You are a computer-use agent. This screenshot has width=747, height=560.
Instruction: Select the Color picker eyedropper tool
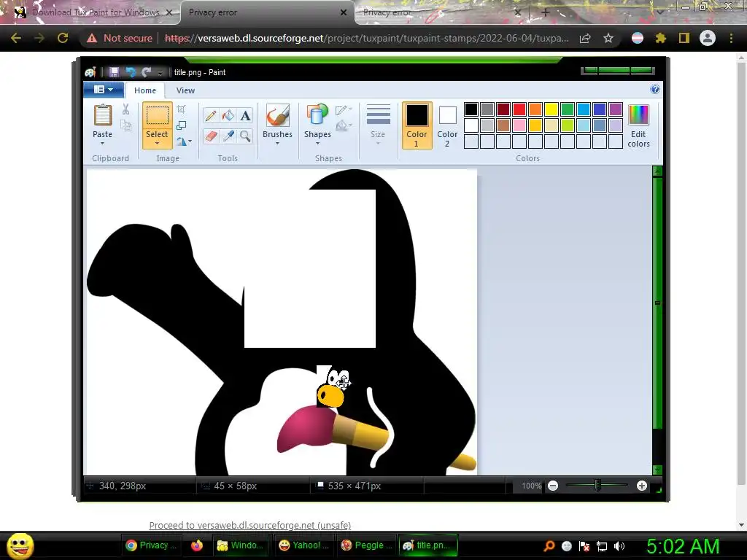click(x=228, y=136)
